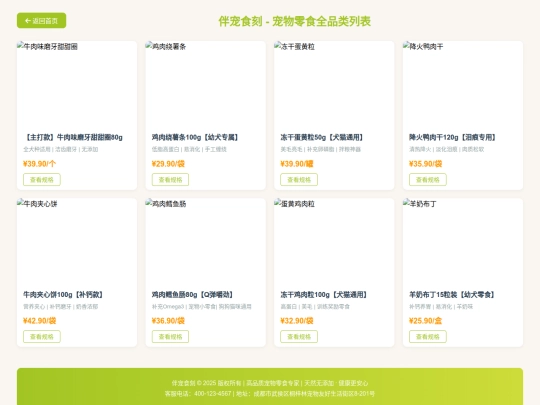Open 查看规格 for 鸡肉鳕鱼肠80g
Viewport: 540px width, 405px height.
(x=170, y=337)
